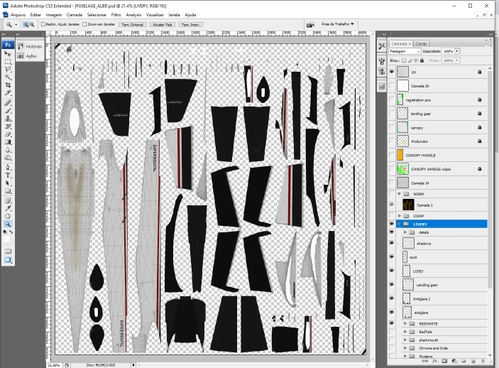Image resolution: width=499 pixels, height=368 pixels.
Task: Show the RedTails group visibility box
Action: point(392,332)
